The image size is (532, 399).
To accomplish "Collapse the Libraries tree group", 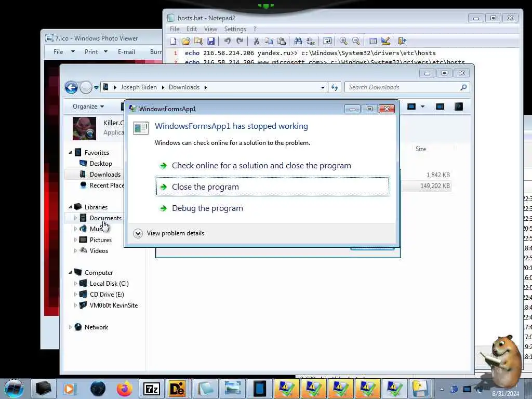I will tap(70, 207).
